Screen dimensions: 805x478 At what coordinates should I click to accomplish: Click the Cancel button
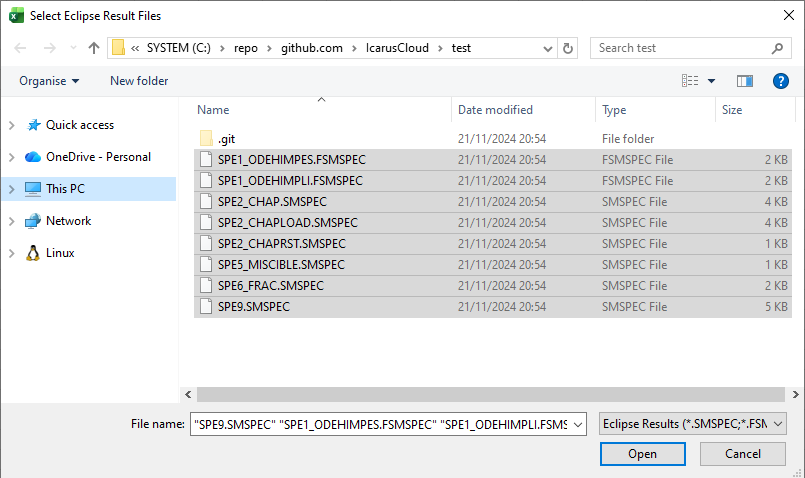pos(742,454)
